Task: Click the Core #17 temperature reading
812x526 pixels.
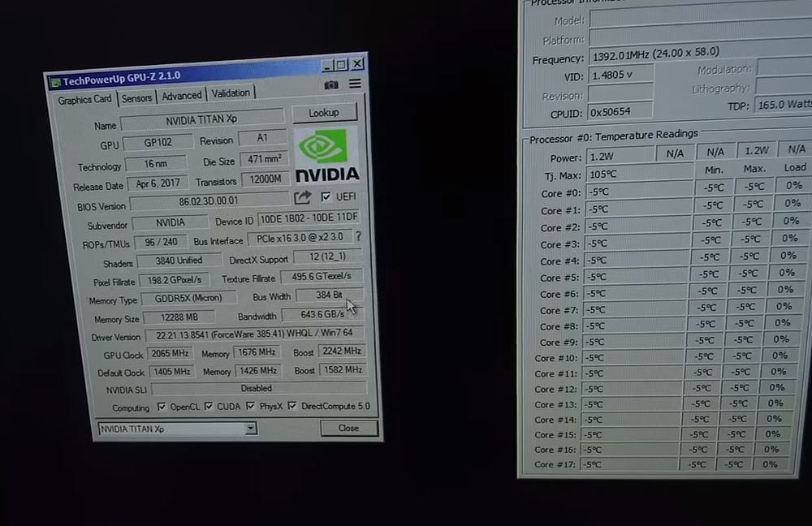Action: (x=629, y=463)
